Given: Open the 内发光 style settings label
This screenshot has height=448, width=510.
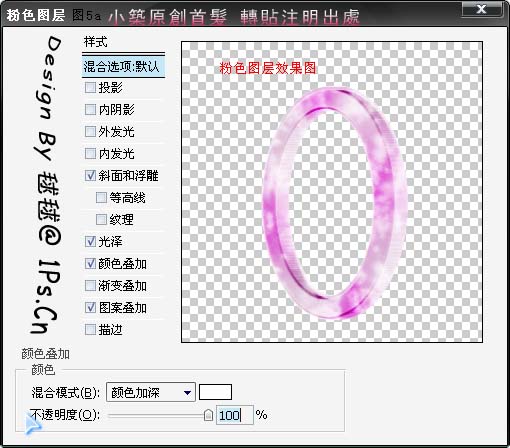Looking at the screenshot, I should pos(116,154).
